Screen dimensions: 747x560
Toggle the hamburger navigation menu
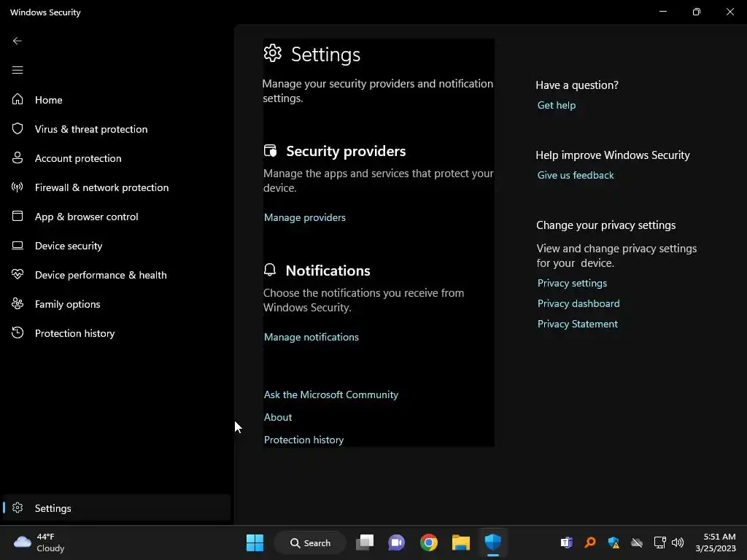coord(18,71)
